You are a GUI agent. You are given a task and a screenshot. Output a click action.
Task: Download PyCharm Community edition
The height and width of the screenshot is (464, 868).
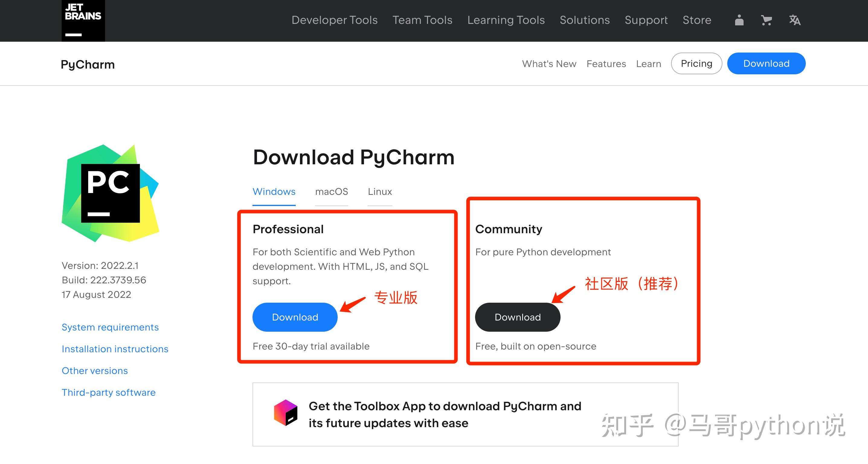tap(518, 317)
